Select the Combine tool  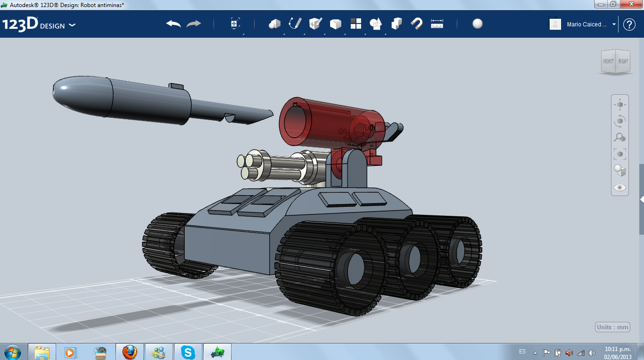point(396,24)
